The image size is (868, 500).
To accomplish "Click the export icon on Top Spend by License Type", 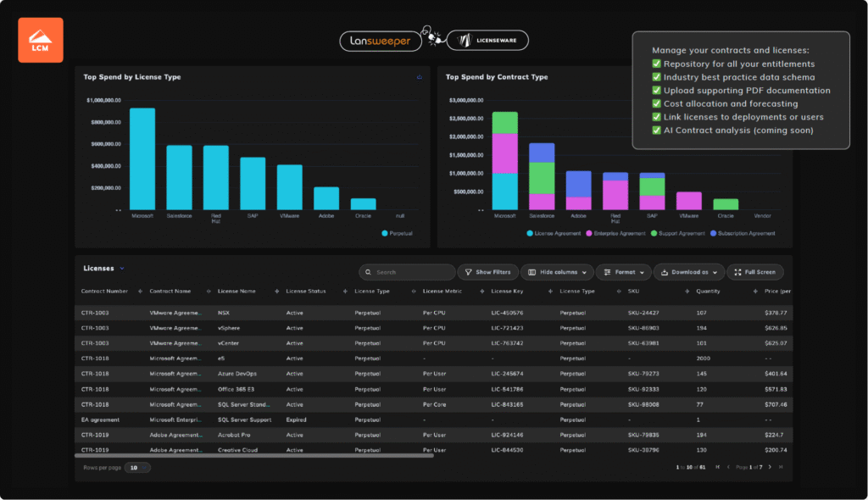I will click(x=419, y=77).
